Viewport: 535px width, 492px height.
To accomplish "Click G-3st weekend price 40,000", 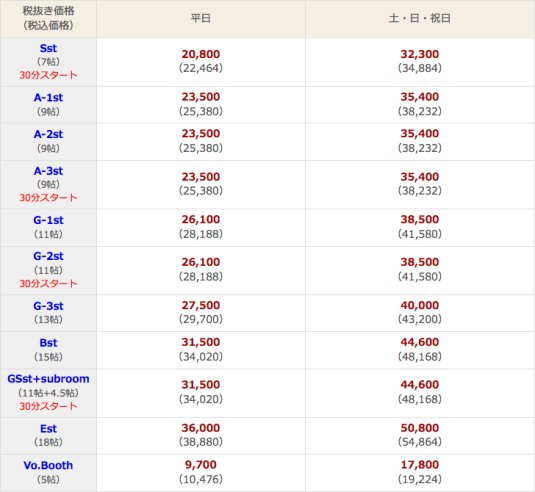I will pos(420,305).
